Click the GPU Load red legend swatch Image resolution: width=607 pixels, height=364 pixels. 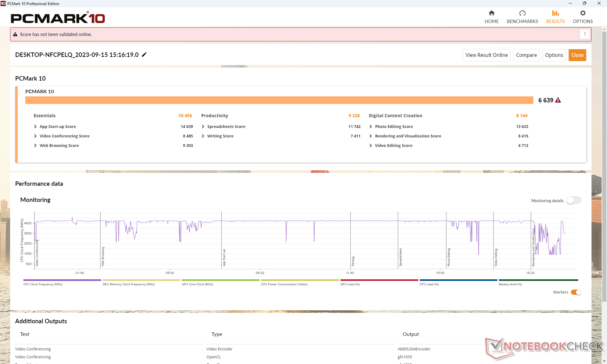379,280
